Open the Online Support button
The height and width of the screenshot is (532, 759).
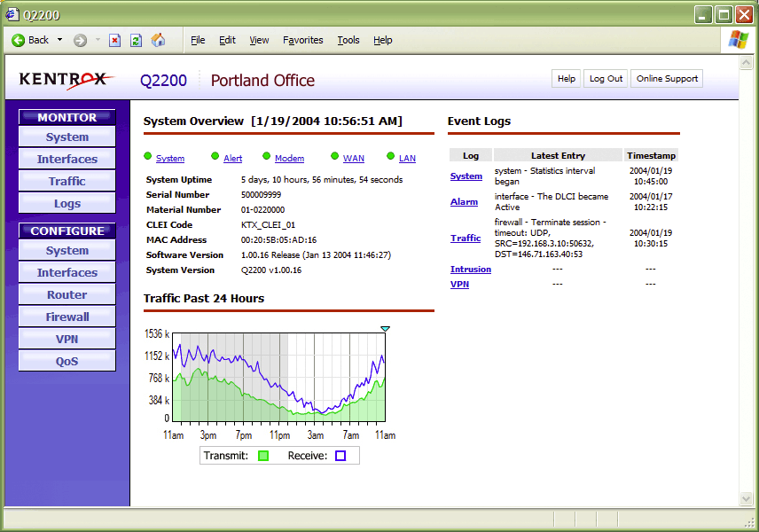[x=667, y=79]
